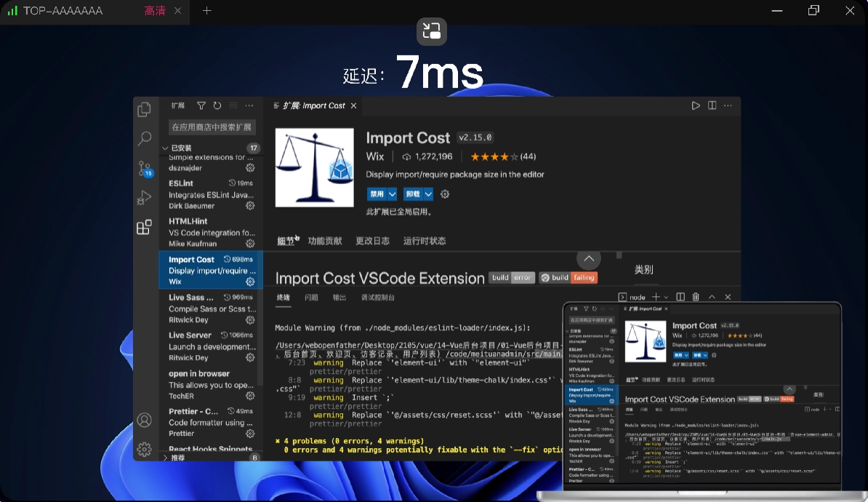Open gear settings for HTMLHint extension
This screenshot has width=868, height=502.
pyautogui.click(x=250, y=243)
